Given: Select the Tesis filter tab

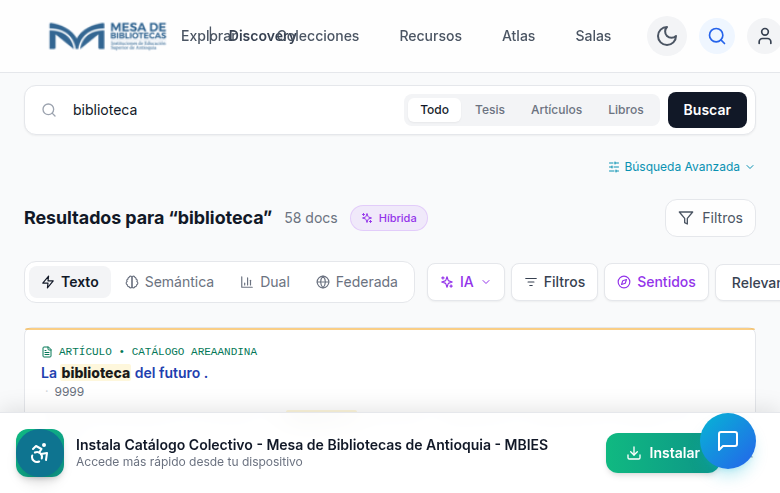Looking at the screenshot, I should (489, 110).
